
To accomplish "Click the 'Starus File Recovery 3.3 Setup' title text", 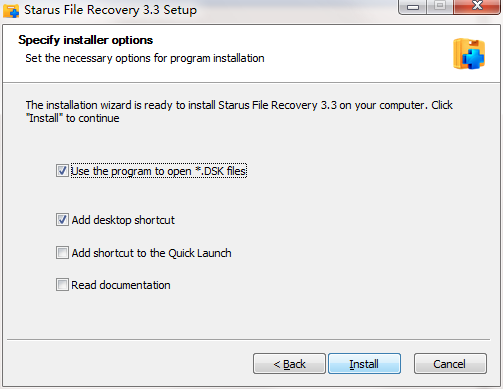I will (x=110, y=10).
